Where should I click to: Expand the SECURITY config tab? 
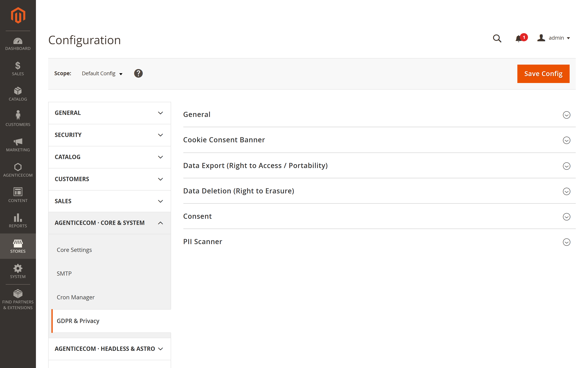(x=109, y=135)
